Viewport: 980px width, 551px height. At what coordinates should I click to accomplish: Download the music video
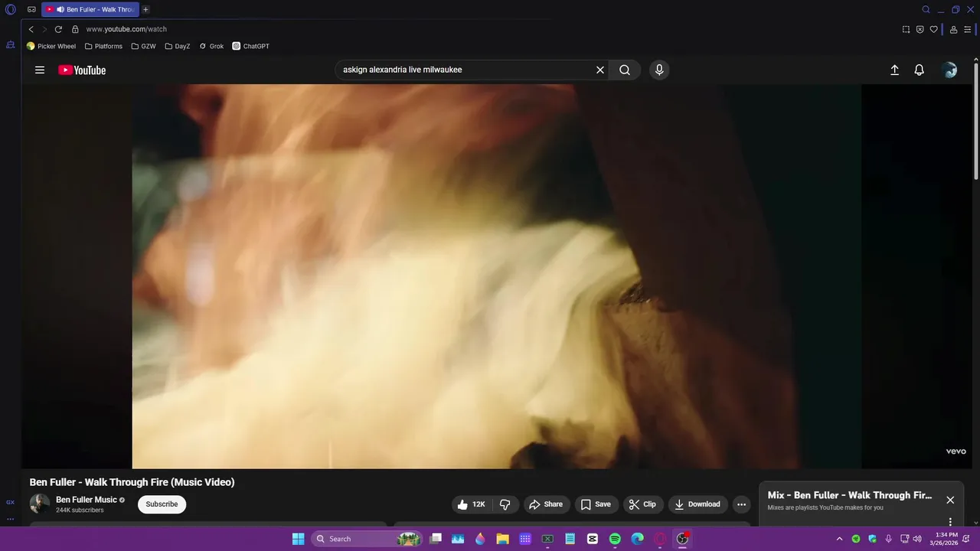pyautogui.click(x=697, y=504)
